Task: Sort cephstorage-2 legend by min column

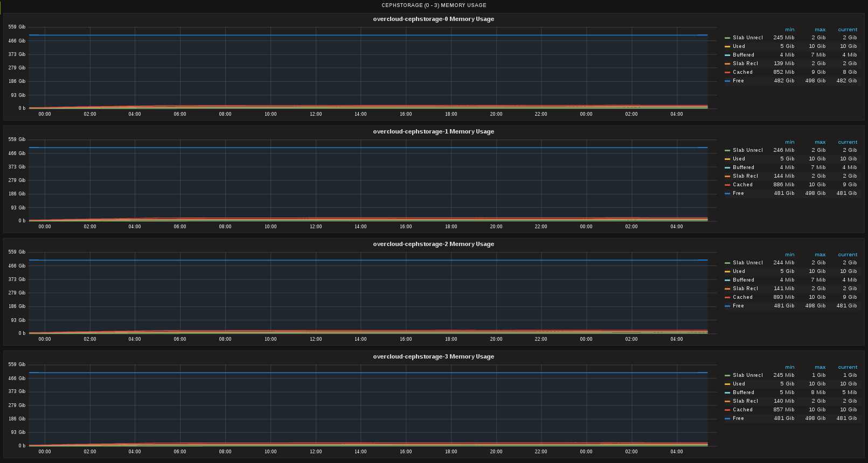Action: point(789,255)
